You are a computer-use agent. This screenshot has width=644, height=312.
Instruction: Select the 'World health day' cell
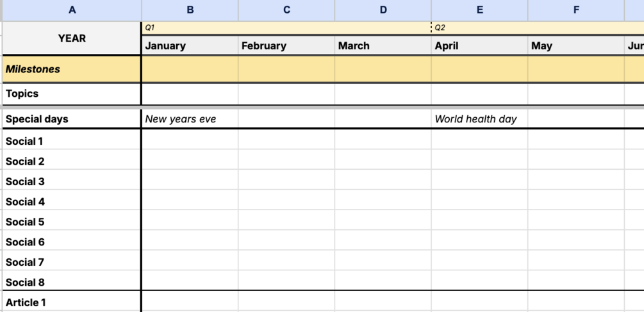[480, 119]
